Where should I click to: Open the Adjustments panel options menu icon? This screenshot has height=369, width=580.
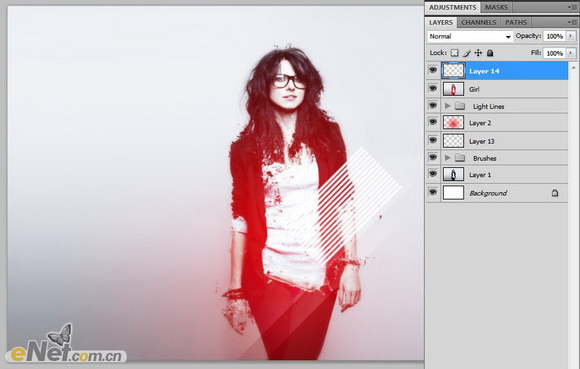pyautogui.click(x=572, y=7)
